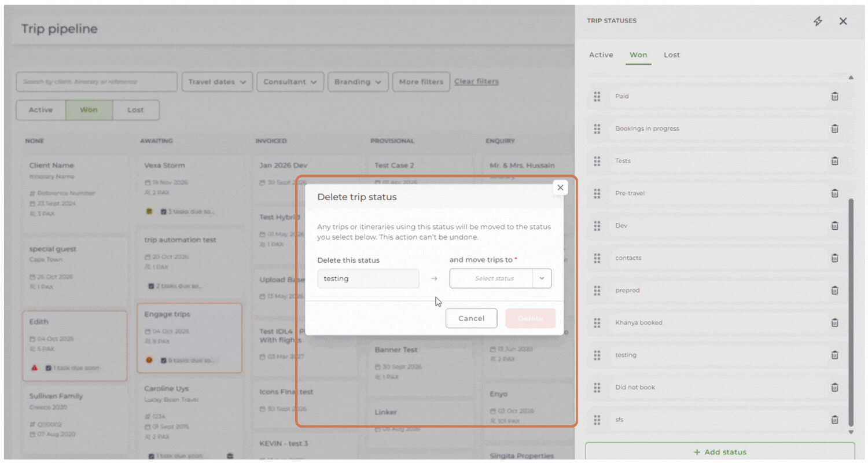Click Cancel in delete dialog
Screen dimensions: 868x463
(x=471, y=318)
